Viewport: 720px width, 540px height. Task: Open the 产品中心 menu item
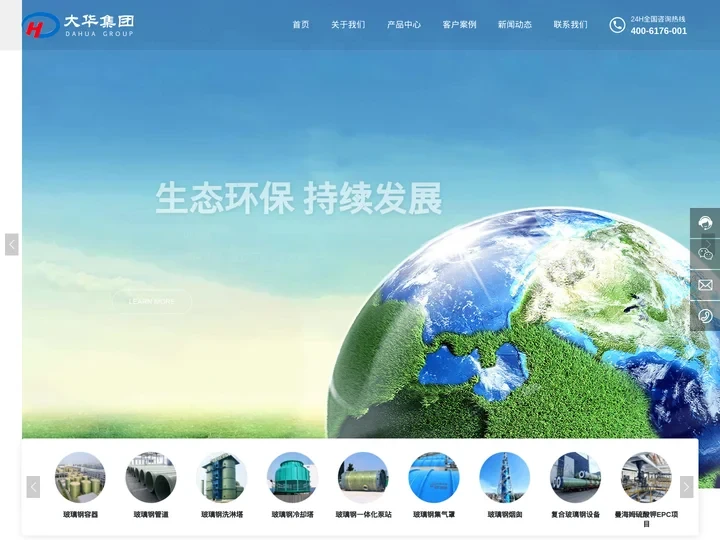click(404, 25)
